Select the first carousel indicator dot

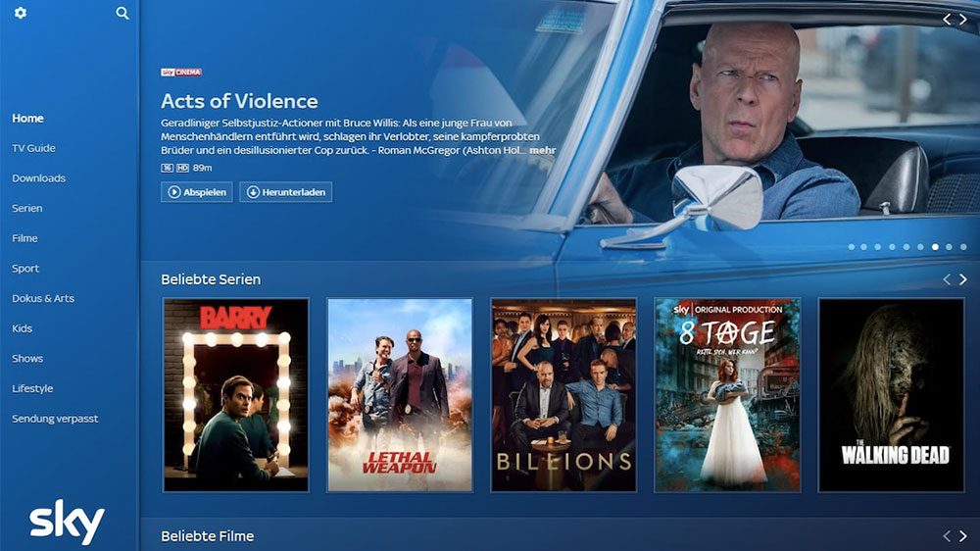click(852, 247)
